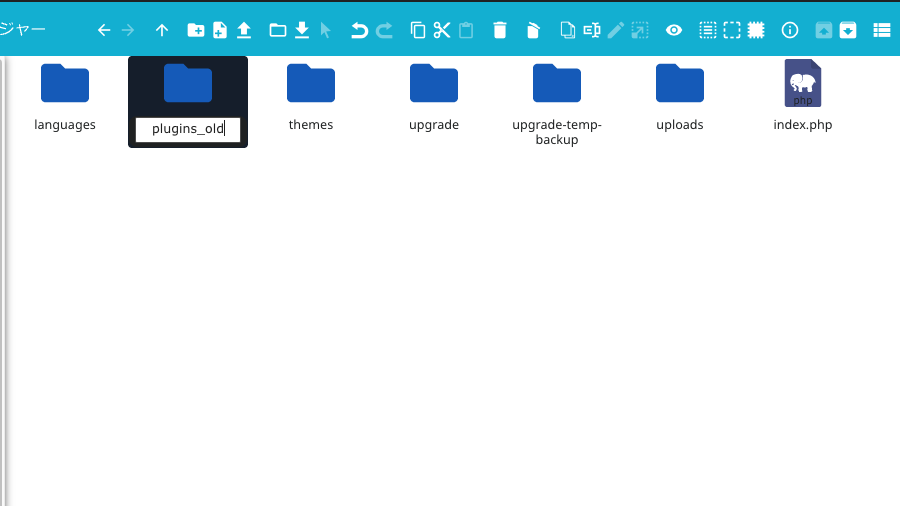Upload files with upload icon
Viewport: 900px width, 506px height.
pyautogui.click(x=244, y=30)
